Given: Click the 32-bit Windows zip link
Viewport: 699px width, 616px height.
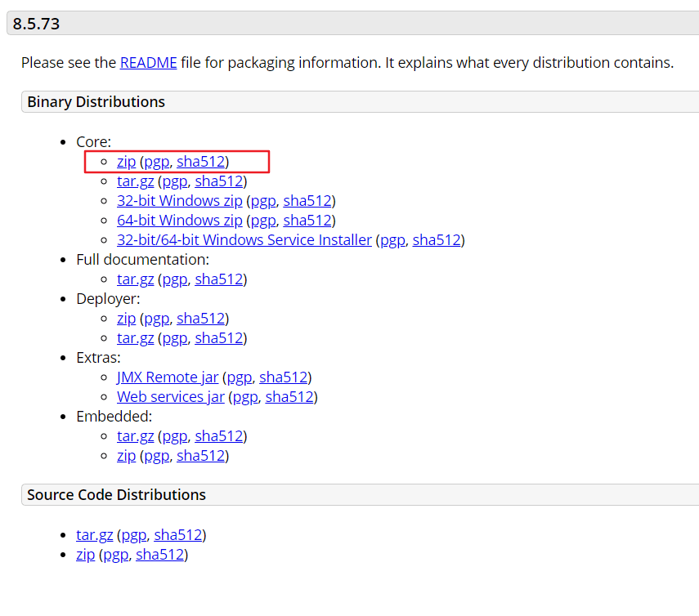Looking at the screenshot, I should [179, 201].
